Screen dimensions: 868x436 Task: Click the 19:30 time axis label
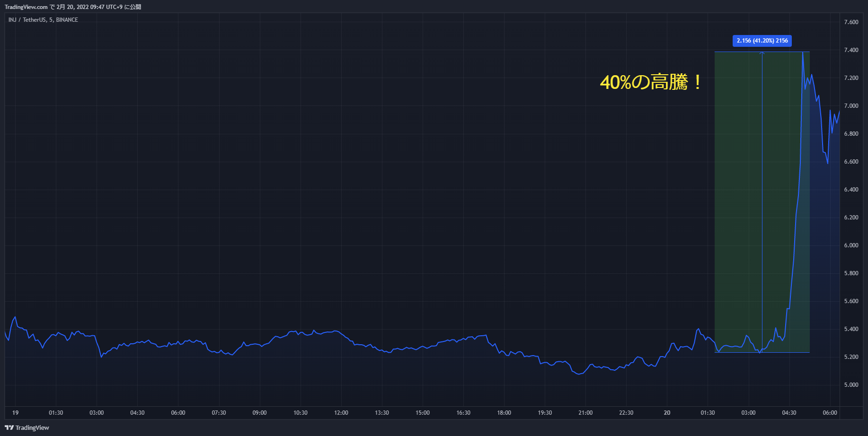click(545, 413)
